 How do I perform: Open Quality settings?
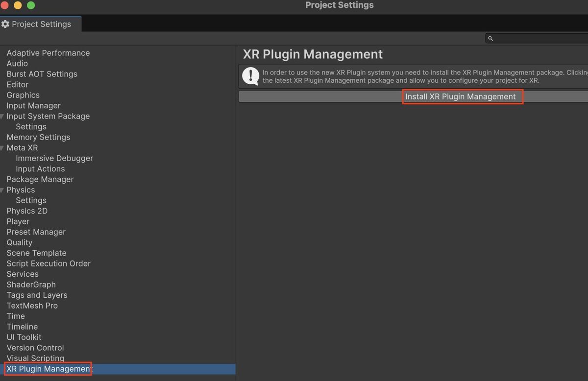click(20, 242)
